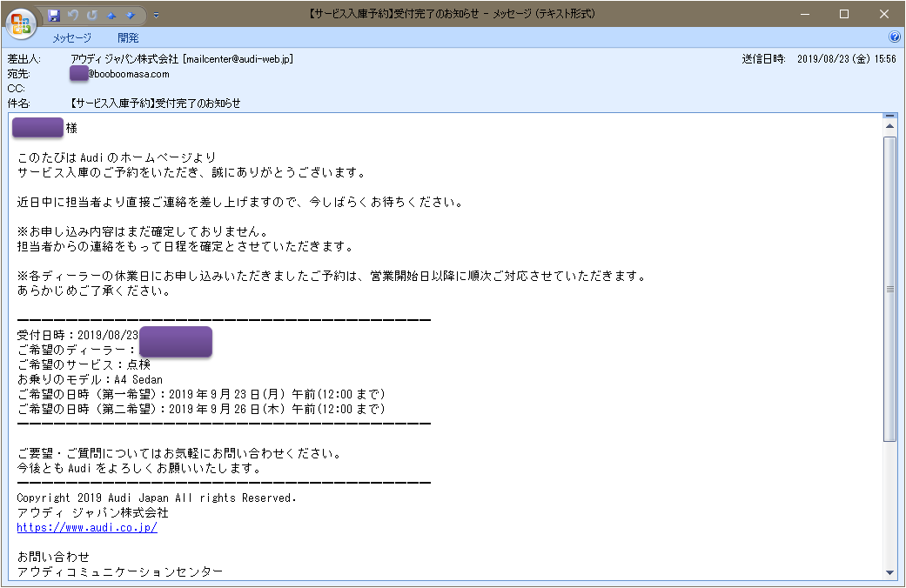Screen dimensions: 906x588
Task: Click the お問い合わせ heading text
Action: pyautogui.click(x=53, y=557)
